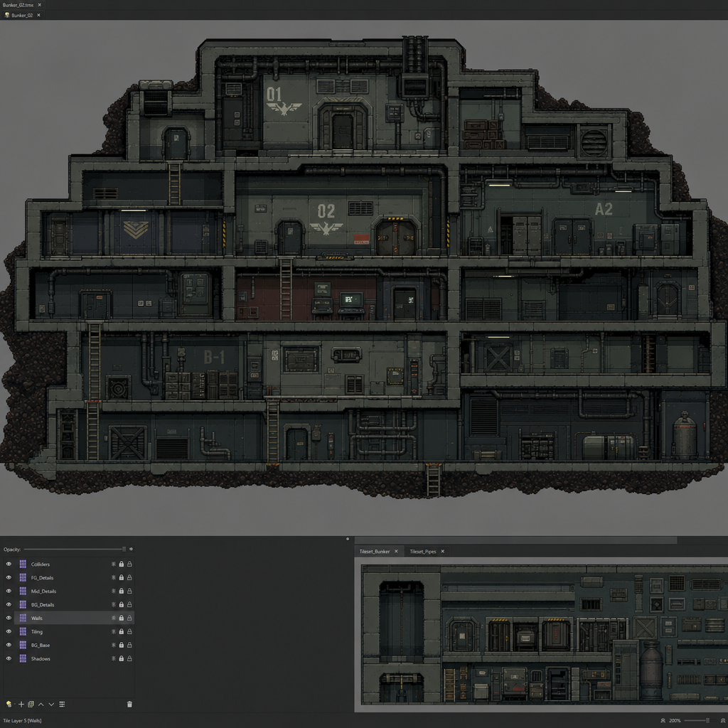Click the Tile Layer 5 [Walls] status text
The width and height of the screenshot is (728, 728).
(22, 721)
